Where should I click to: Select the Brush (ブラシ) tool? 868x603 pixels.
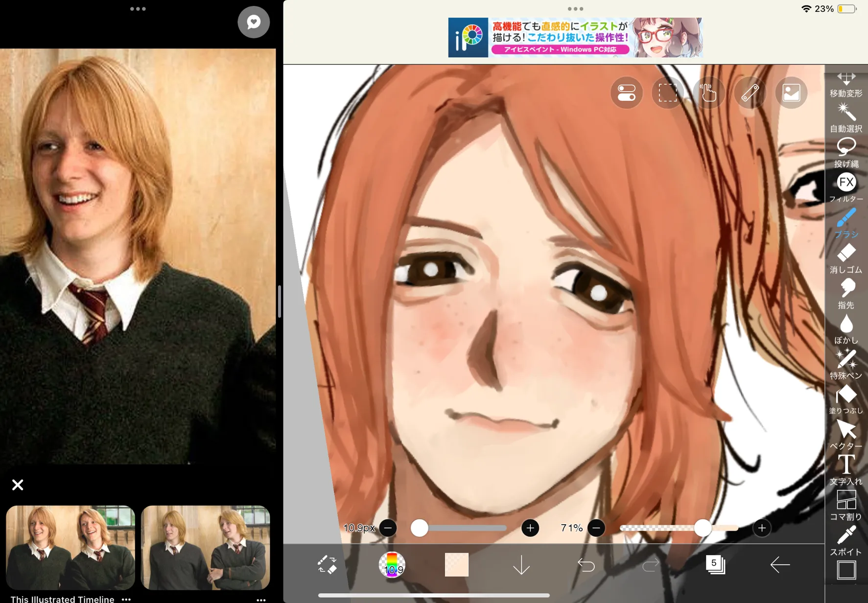point(846,223)
